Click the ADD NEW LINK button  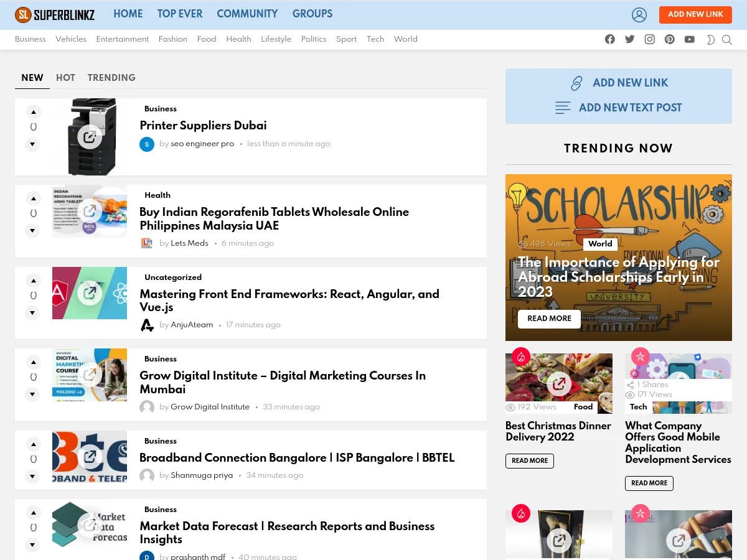point(695,14)
